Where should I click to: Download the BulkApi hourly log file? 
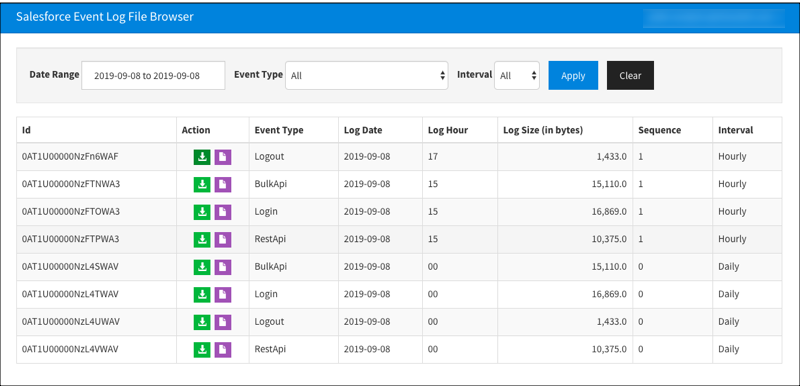[x=202, y=185]
